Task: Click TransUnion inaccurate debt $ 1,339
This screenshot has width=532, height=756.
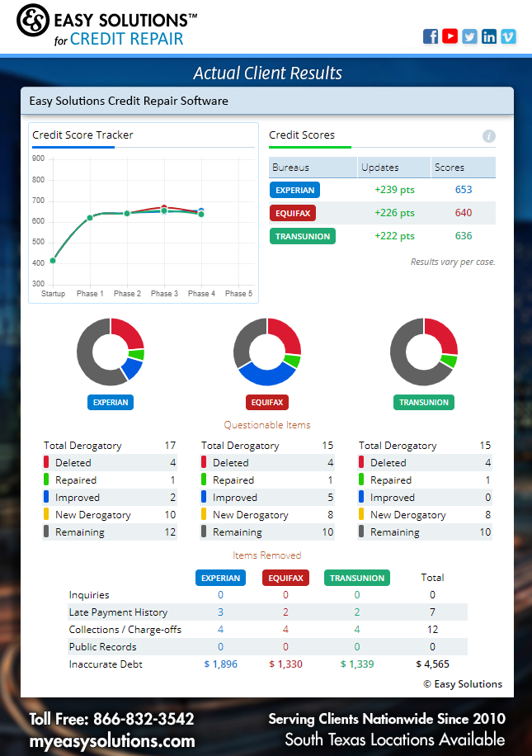Action: pyautogui.click(x=357, y=664)
